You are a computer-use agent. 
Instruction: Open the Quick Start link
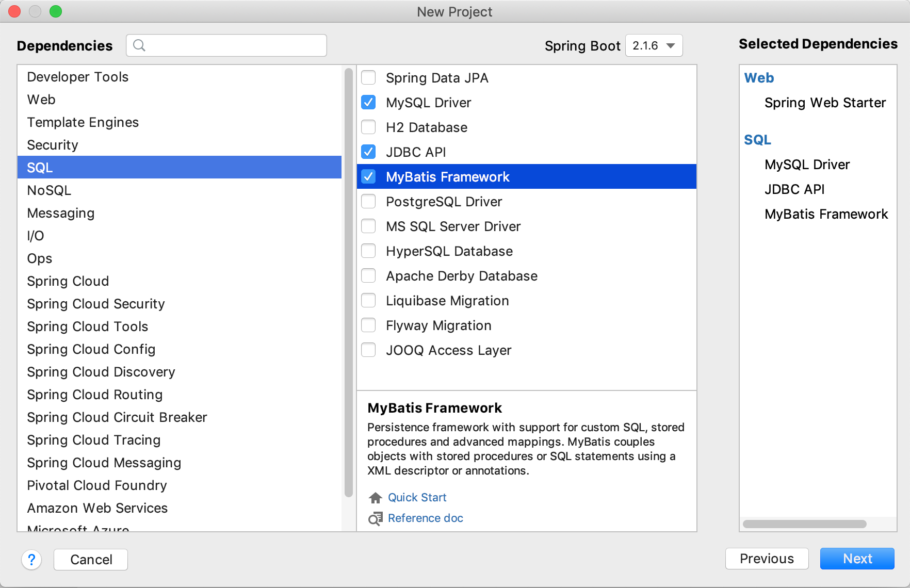[417, 498]
